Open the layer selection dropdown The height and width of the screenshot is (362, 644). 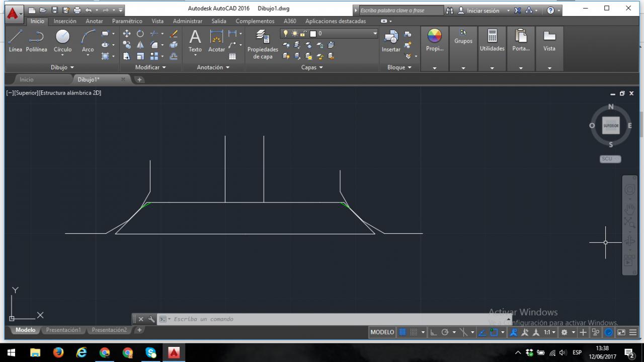click(374, 34)
